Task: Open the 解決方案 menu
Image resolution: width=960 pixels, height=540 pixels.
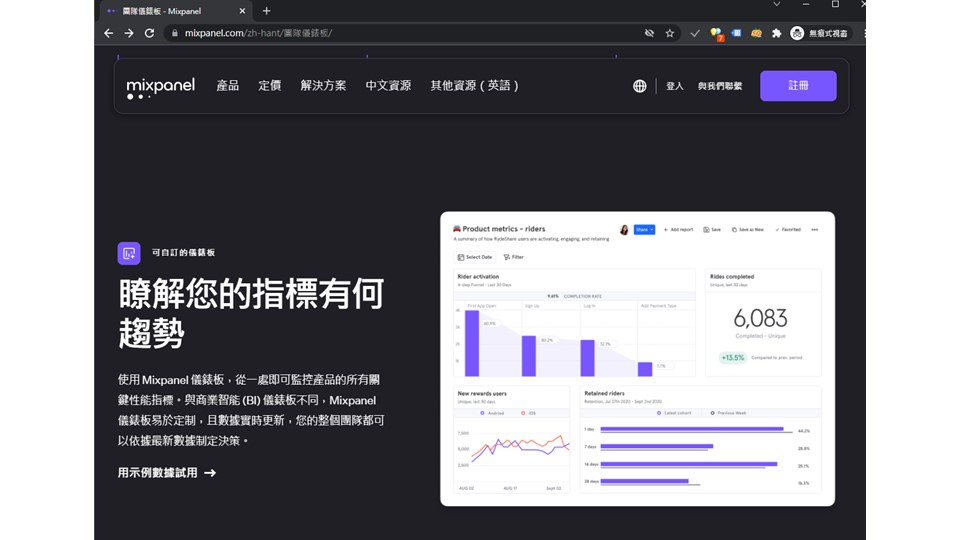Action: point(323,86)
